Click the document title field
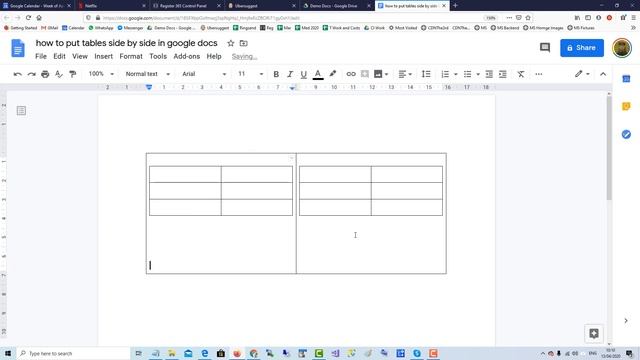The height and width of the screenshot is (360, 640). (x=127, y=43)
